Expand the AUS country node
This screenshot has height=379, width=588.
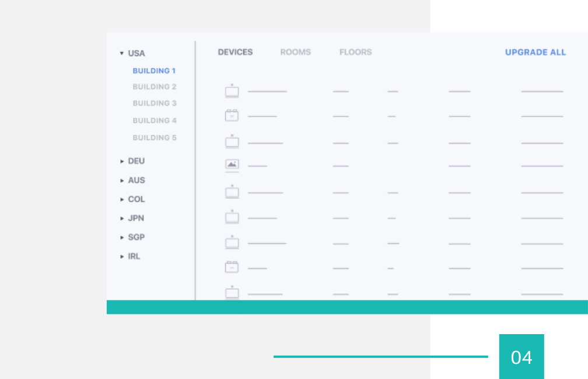click(x=122, y=181)
